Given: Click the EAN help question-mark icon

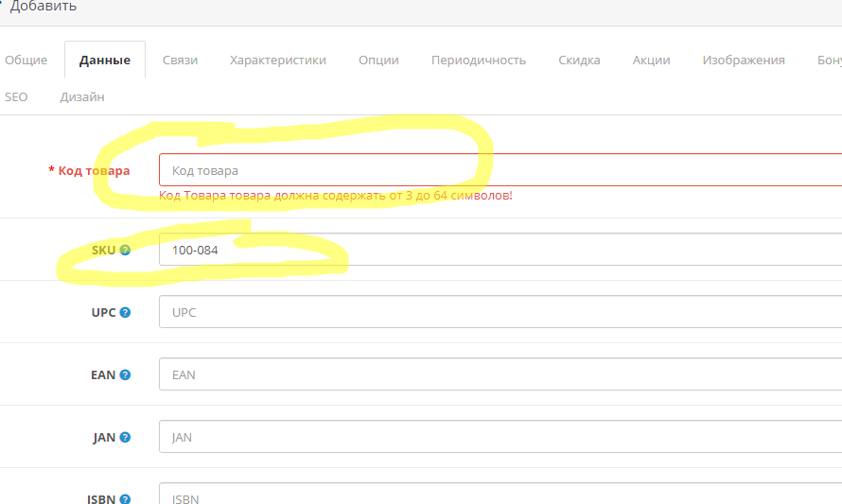Looking at the screenshot, I should pos(125,374).
